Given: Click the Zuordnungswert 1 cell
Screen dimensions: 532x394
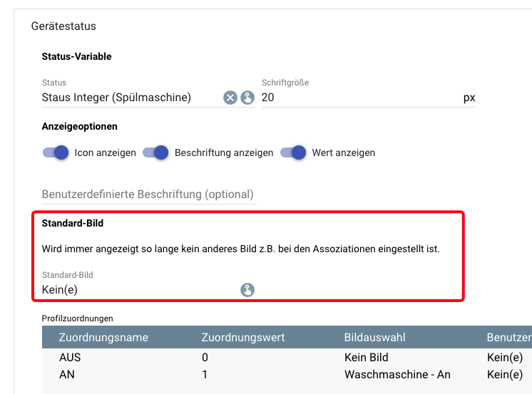Looking at the screenshot, I should [205, 374].
